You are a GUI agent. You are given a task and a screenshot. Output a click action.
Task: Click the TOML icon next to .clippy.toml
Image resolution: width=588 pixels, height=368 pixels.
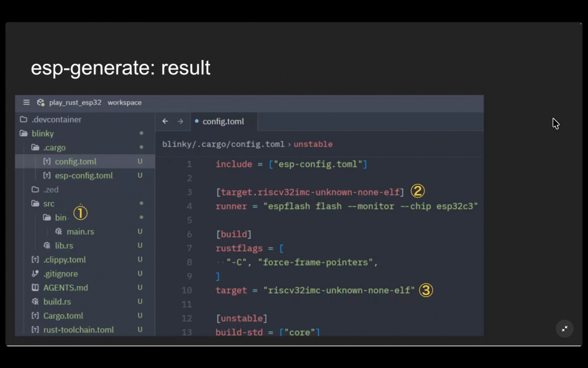pos(35,260)
